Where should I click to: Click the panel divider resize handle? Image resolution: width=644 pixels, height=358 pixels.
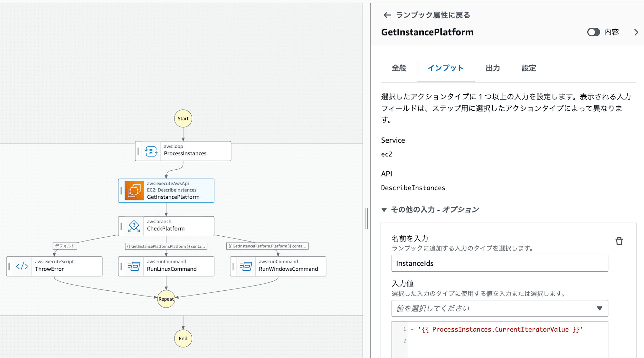(367, 218)
